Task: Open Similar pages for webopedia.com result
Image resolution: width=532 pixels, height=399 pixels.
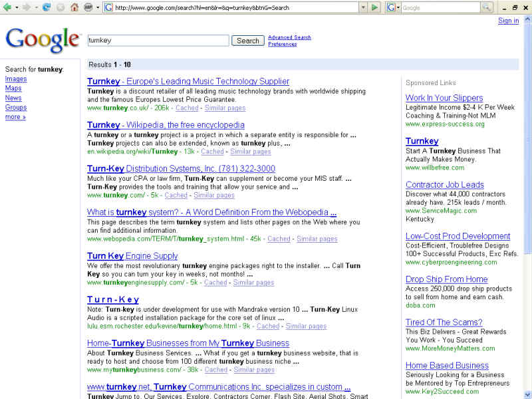Action: pyautogui.click(x=317, y=239)
